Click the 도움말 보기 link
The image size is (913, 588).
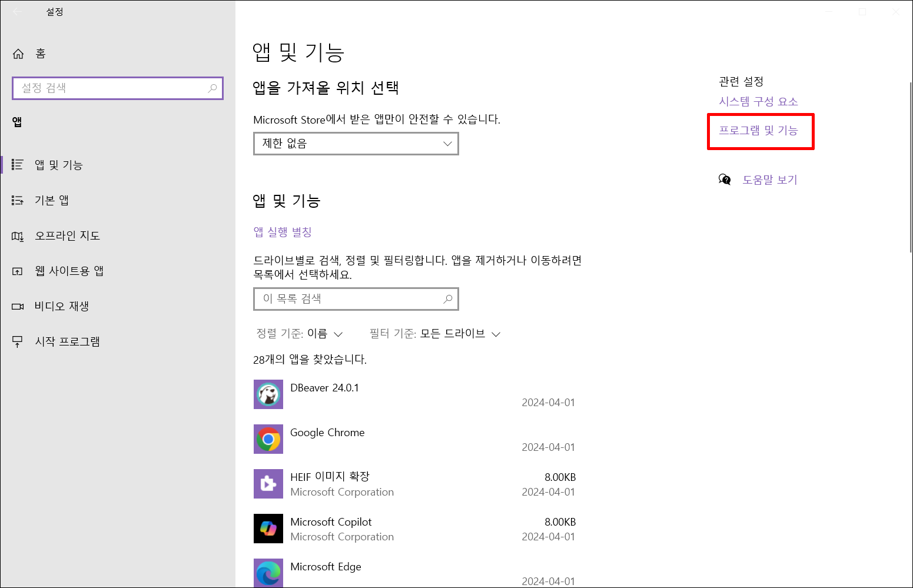coord(770,180)
